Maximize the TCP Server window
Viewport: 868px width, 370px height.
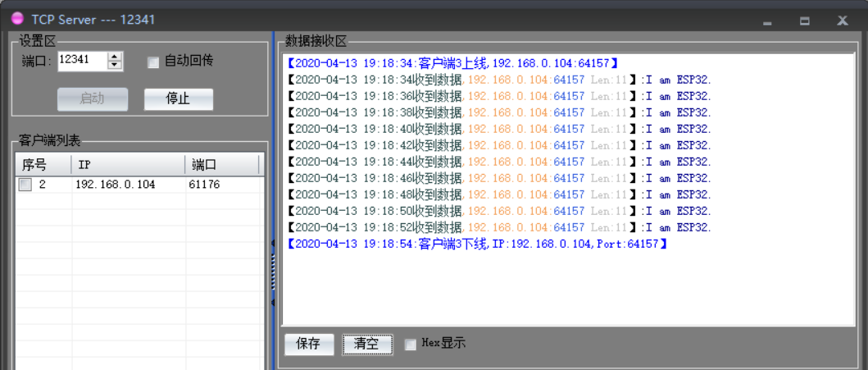pos(805,21)
